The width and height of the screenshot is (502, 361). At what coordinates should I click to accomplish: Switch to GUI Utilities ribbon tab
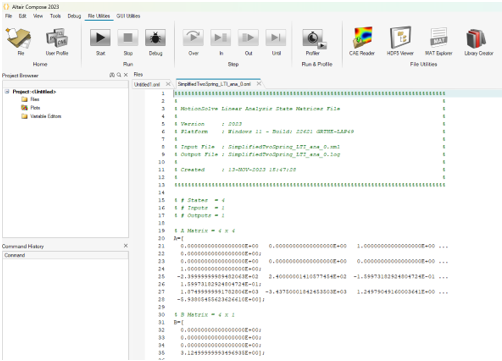(128, 16)
